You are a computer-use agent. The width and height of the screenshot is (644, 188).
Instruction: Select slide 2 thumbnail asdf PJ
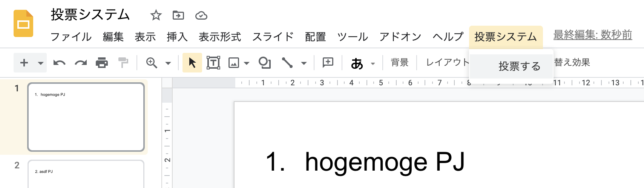(86, 174)
